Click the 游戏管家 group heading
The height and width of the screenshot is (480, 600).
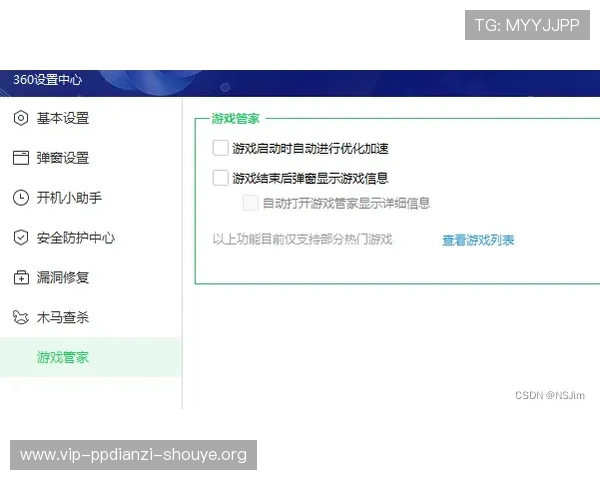tap(235, 119)
